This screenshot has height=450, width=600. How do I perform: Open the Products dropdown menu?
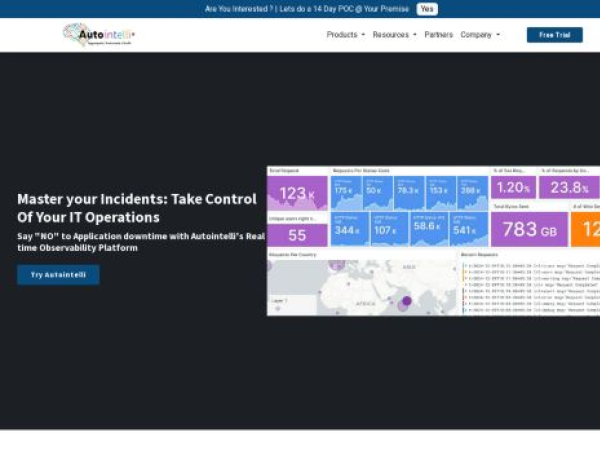tap(346, 35)
